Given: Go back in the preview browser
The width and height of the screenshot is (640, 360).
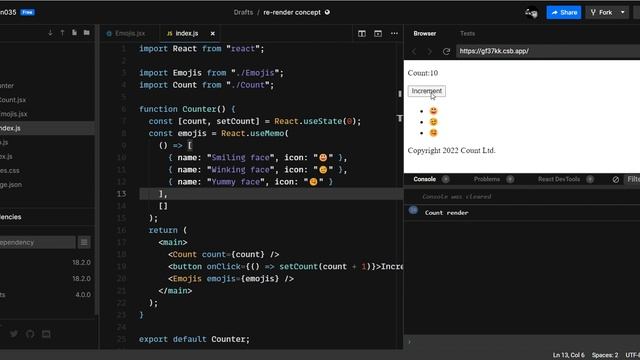Looking at the screenshot, I should (x=414, y=51).
